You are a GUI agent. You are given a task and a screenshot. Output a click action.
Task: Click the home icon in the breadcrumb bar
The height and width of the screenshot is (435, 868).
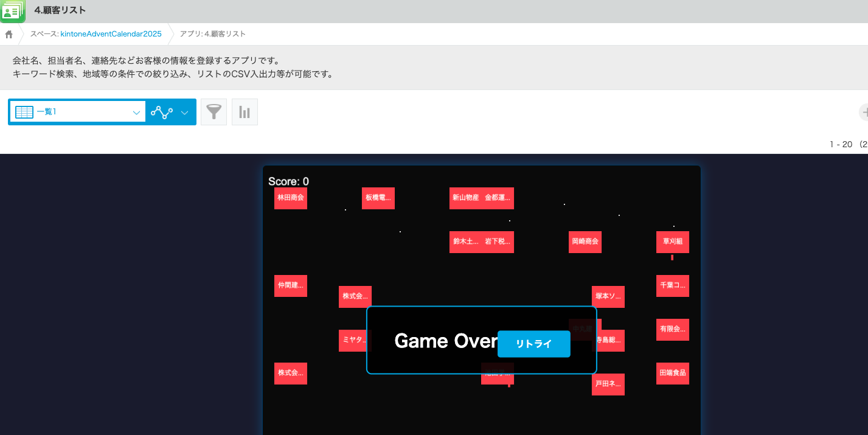click(9, 34)
